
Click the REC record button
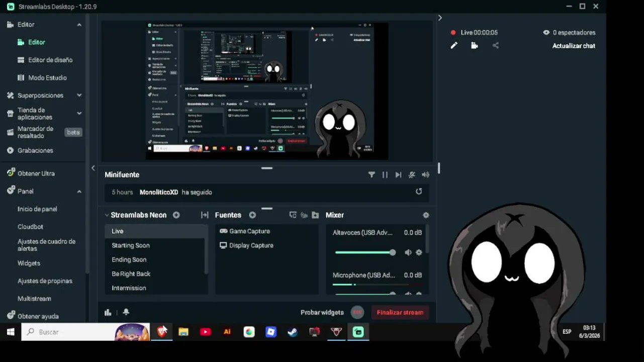(357, 312)
